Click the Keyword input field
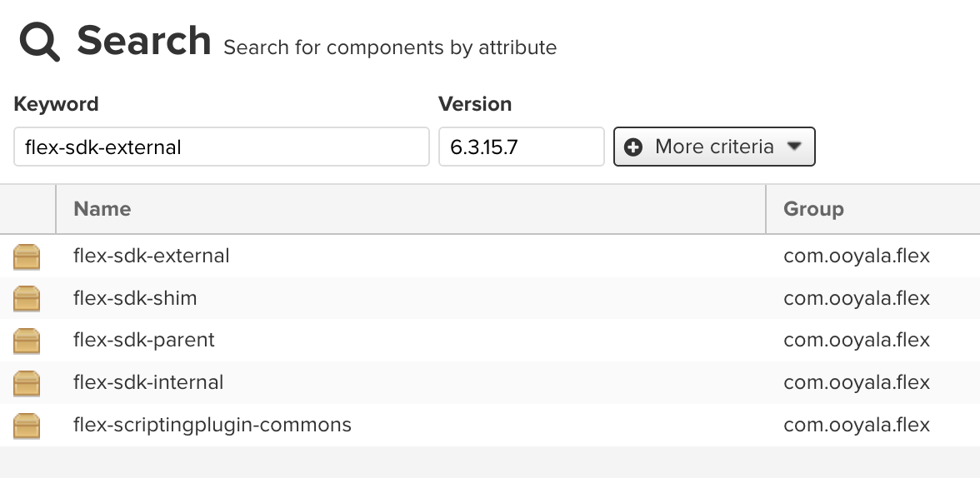 [x=221, y=147]
